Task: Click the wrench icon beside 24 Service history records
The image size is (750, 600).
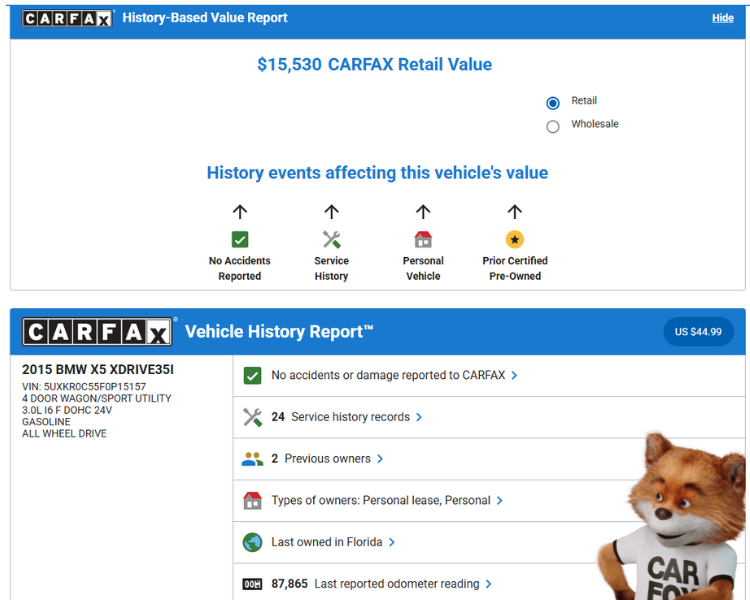Action: [252, 417]
